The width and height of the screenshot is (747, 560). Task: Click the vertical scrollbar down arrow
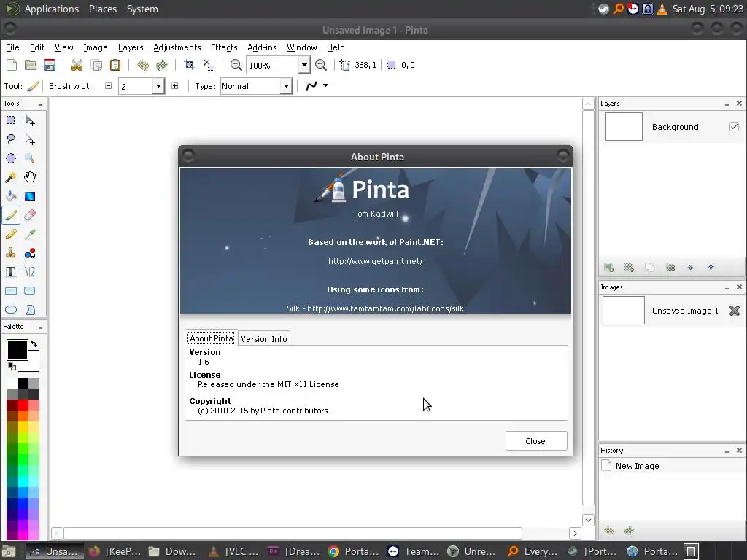pyautogui.click(x=588, y=520)
